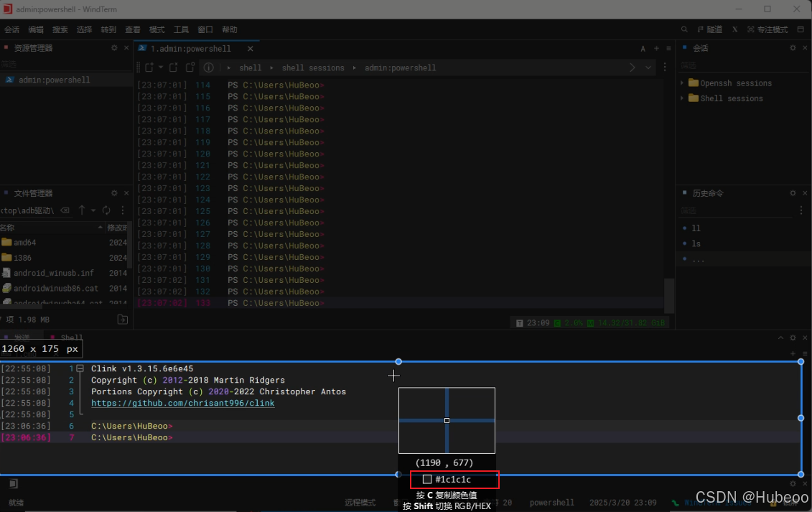The height and width of the screenshot is (512, 812).
Task: Open settings gear of 文件管理器 panel
Action: click(114, 192)
